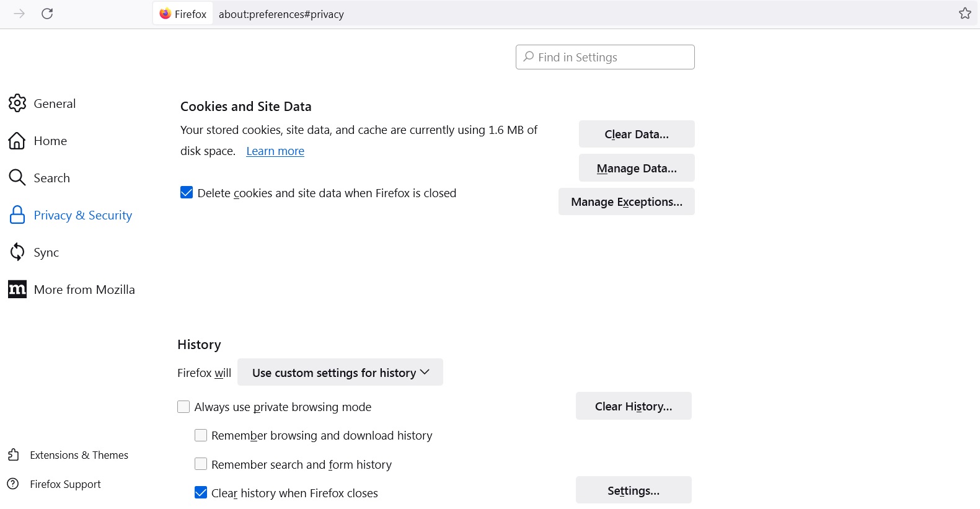Click the Clear Data... button
980x509 pixels.
(637, 134)
